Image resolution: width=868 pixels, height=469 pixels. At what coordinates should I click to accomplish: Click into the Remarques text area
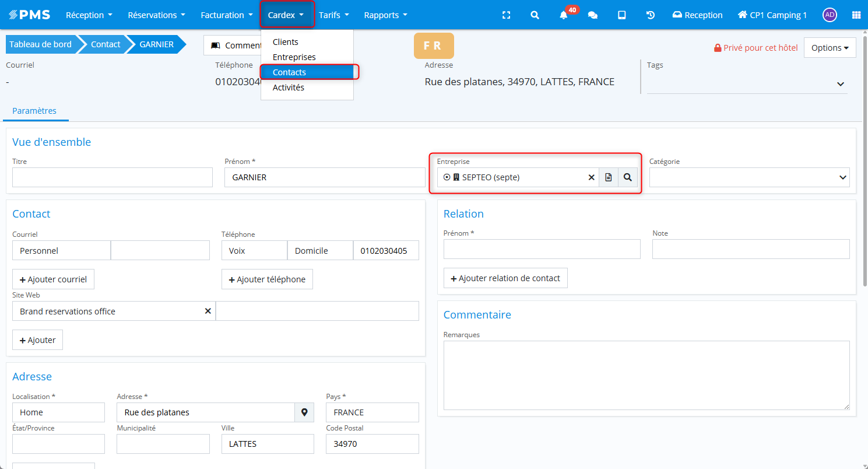tap(646, 375)
